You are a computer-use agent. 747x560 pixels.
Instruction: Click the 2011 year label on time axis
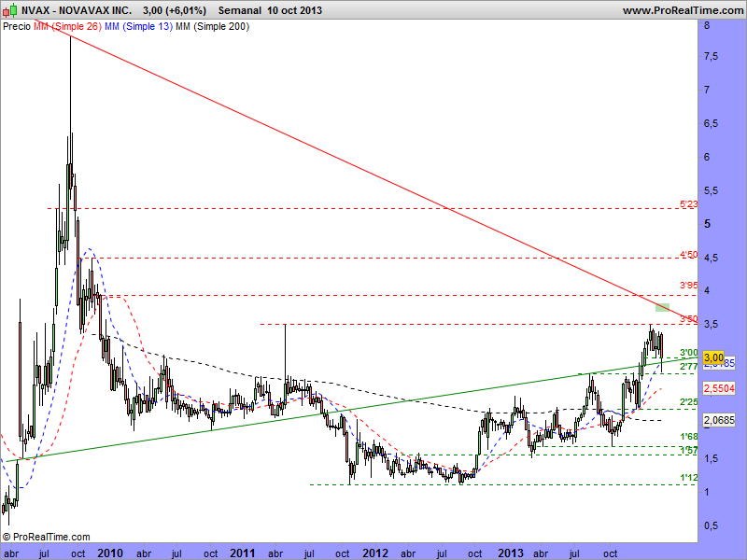tap(242, 553)
